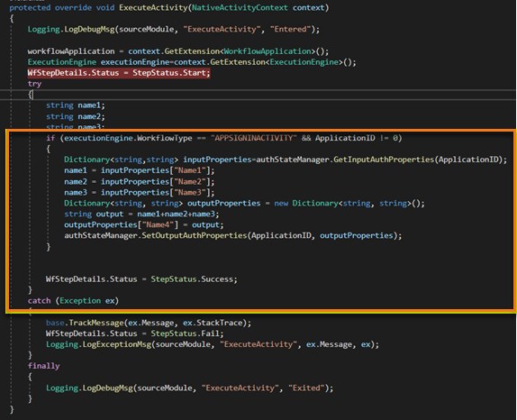This screenshot has height=420, width=517.
Task: Click the highlighted StepStatus.Start breakpoint line
Action: 119,73
